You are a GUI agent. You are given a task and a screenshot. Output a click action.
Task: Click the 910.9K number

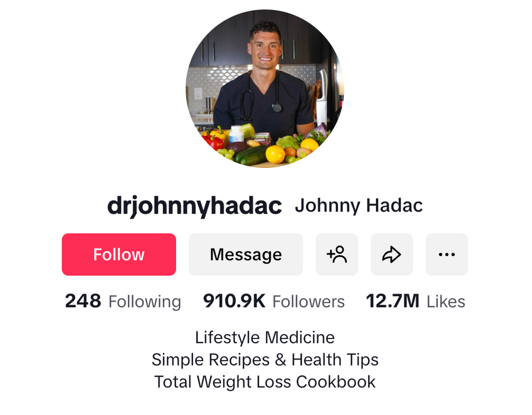[234, 301]
